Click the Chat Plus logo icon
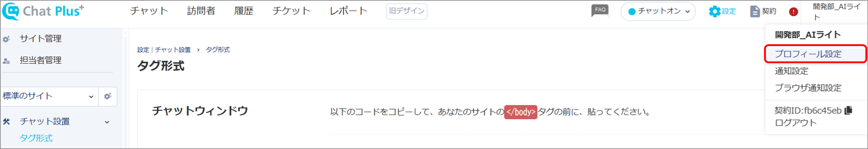 point(11,11)
